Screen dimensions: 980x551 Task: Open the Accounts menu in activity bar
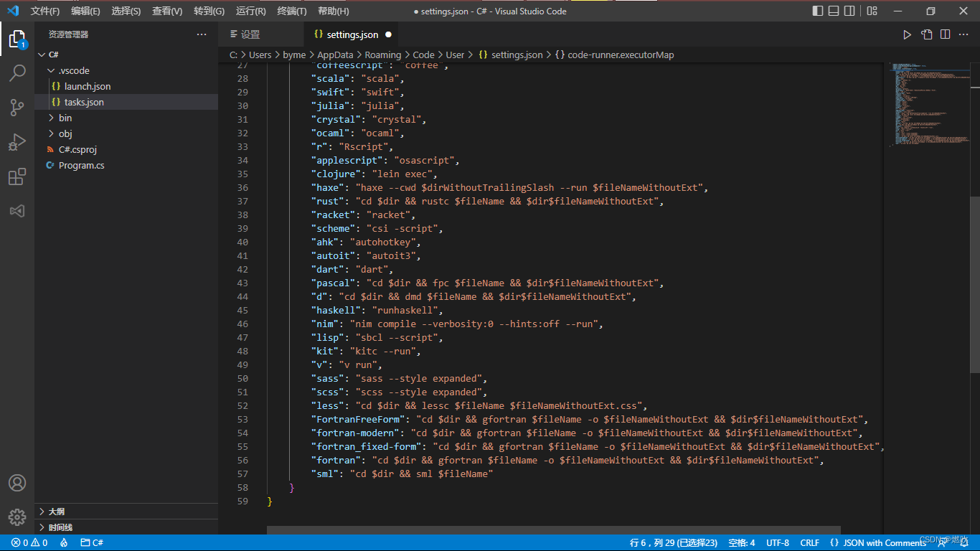17,483
